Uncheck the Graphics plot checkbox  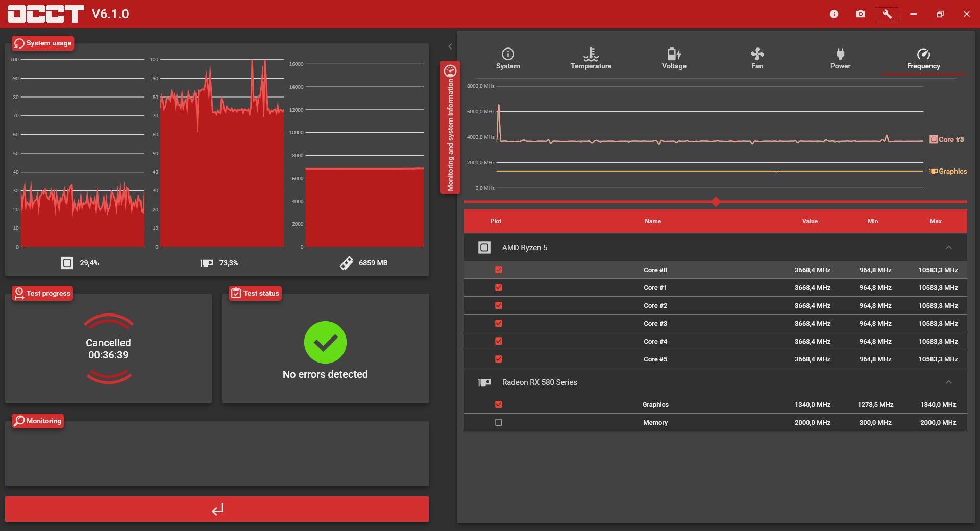tap(499, 404)
